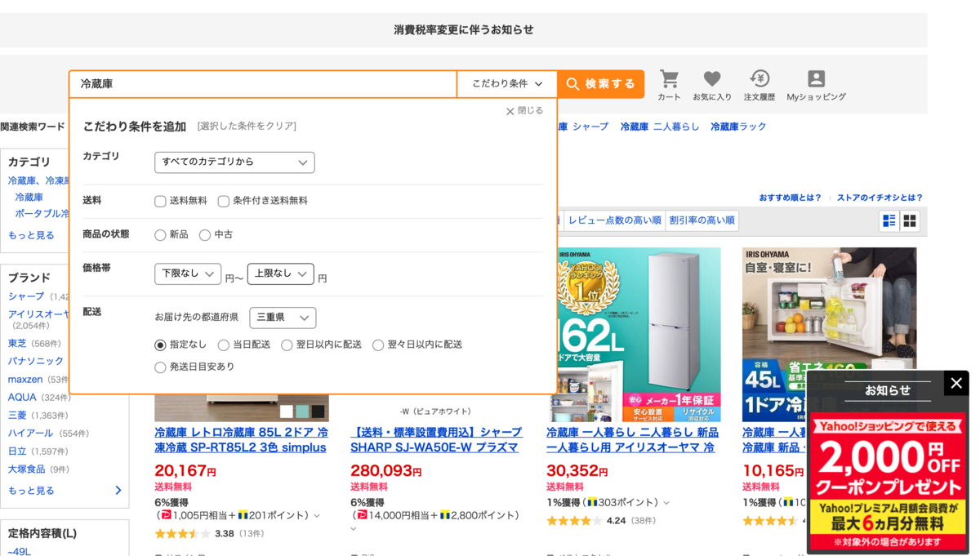Check the 送料無料 checkbox
This screenshot has width=980, height=556.
point(160,201)
